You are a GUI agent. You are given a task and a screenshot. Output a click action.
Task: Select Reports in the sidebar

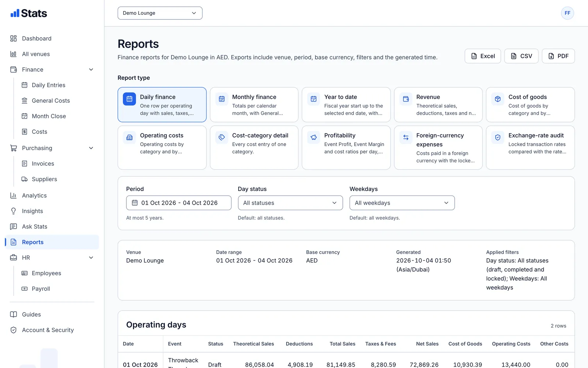(x=52, y=242)
